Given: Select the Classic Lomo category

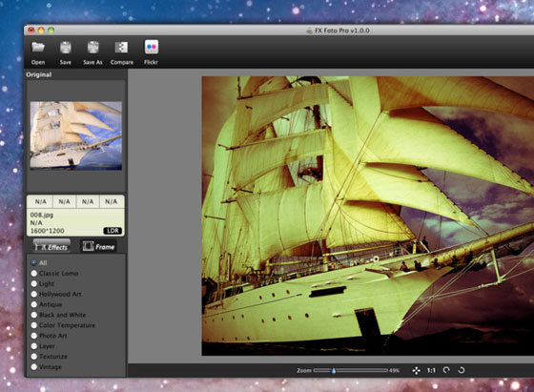Looking at the screenshot, I should click(34, 273).
